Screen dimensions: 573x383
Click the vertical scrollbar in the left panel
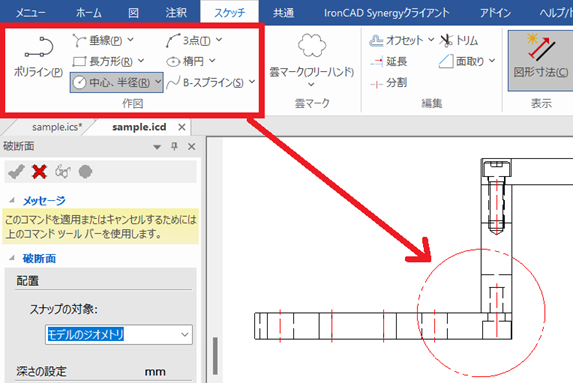(x=215, y=355)
